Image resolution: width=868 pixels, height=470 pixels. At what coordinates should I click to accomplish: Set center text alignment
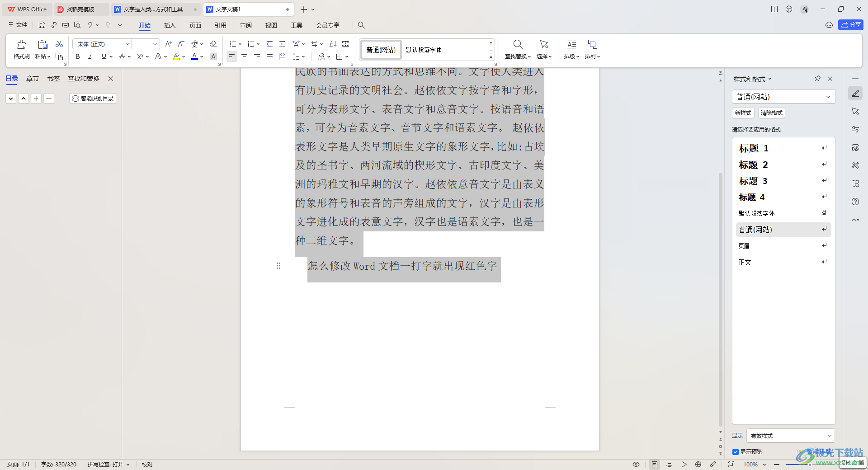[x=244, y=56]
